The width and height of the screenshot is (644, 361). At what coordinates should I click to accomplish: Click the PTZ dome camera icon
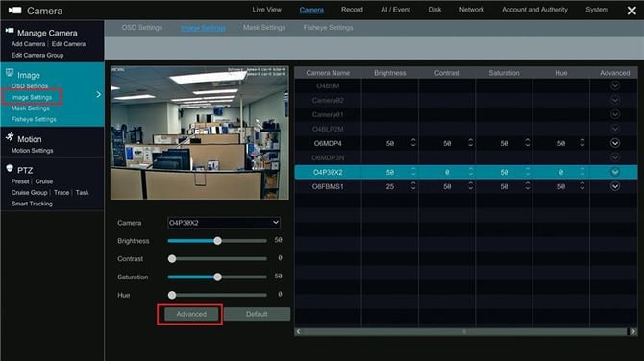[x=10, y=168]
